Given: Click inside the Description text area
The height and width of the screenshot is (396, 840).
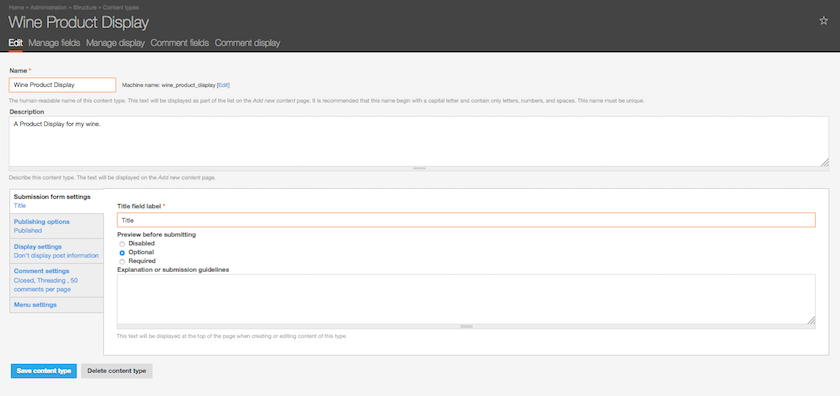Looking at the screenshot, I should pos(419,141).
